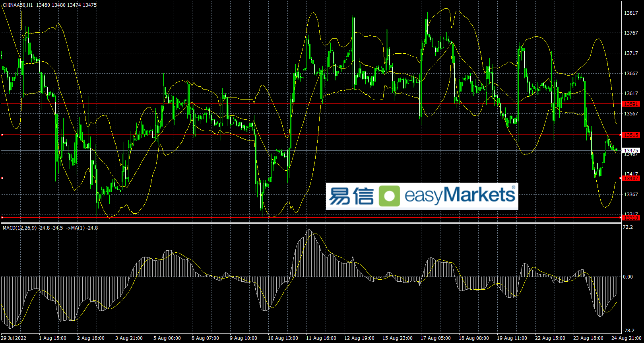Select the red horizontal line at 13591
Viewport: 644px width, 343px height.
pos(311,104)
